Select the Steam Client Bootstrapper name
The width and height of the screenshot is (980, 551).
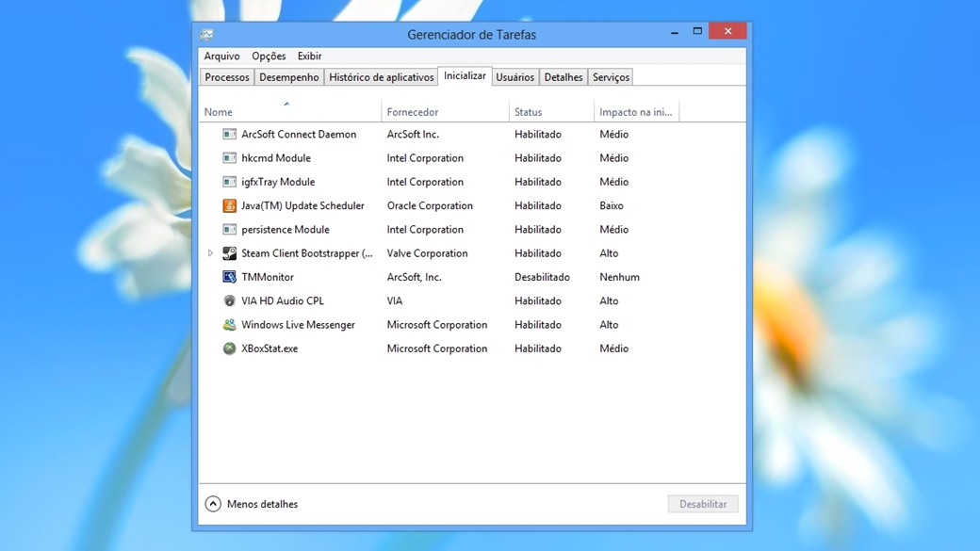(x=307, y=253)
